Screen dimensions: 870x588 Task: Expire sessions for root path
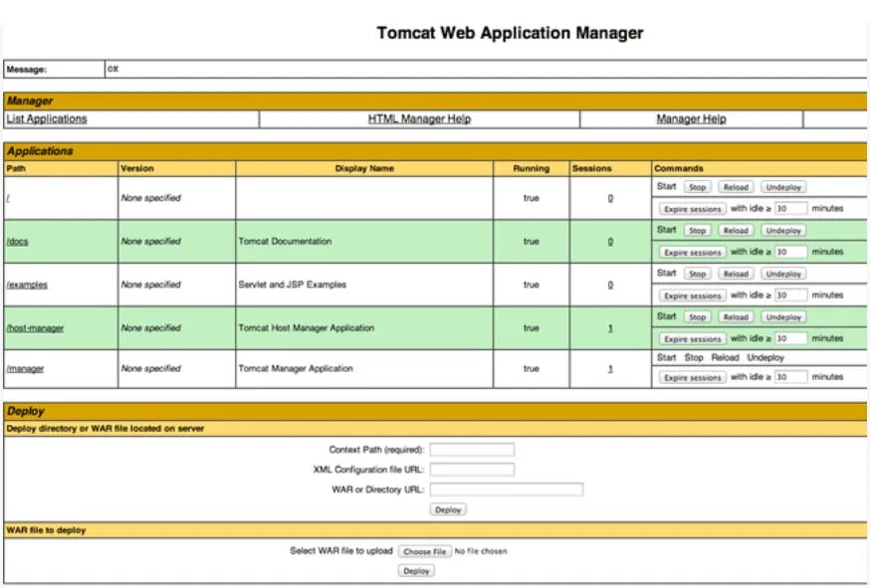pyautogui.click(x=693, y=209)
